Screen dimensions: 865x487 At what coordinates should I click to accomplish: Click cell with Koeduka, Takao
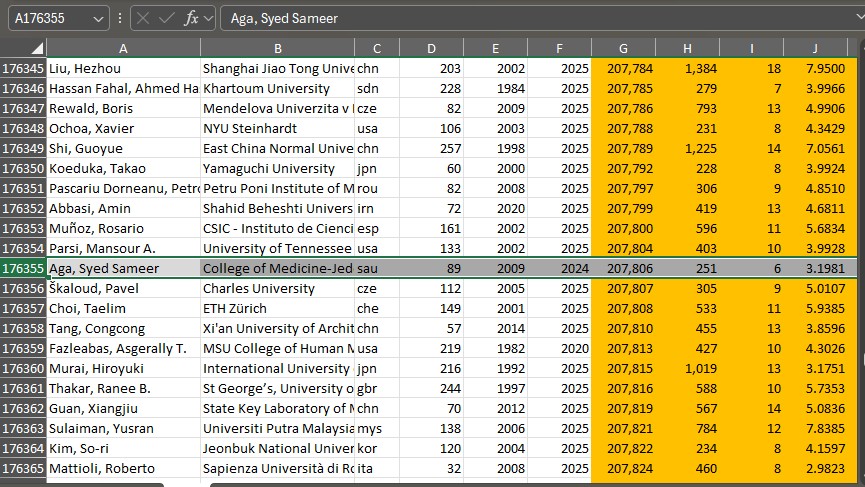pyautogui.click(x=124, y=168)
